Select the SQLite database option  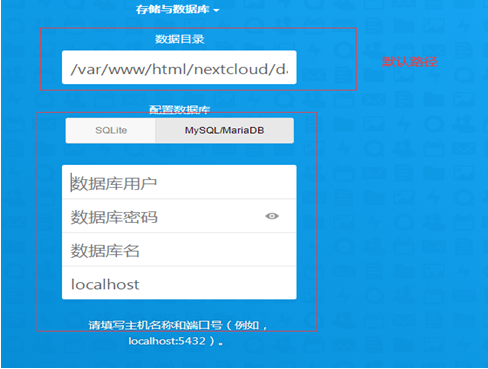(111, 130)
